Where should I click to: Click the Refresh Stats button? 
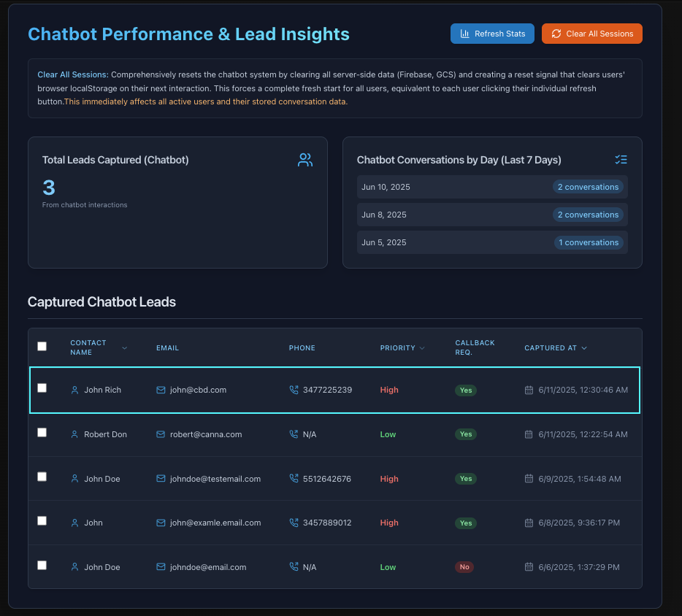click(492, 33)
